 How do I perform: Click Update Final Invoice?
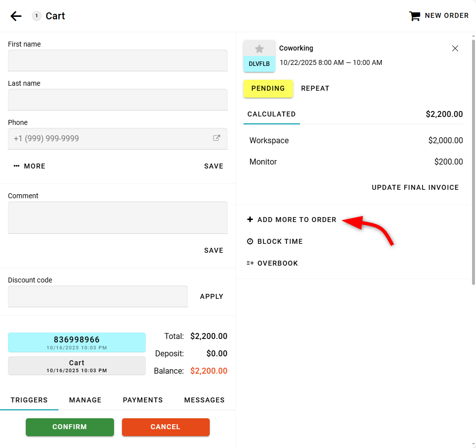415,187
